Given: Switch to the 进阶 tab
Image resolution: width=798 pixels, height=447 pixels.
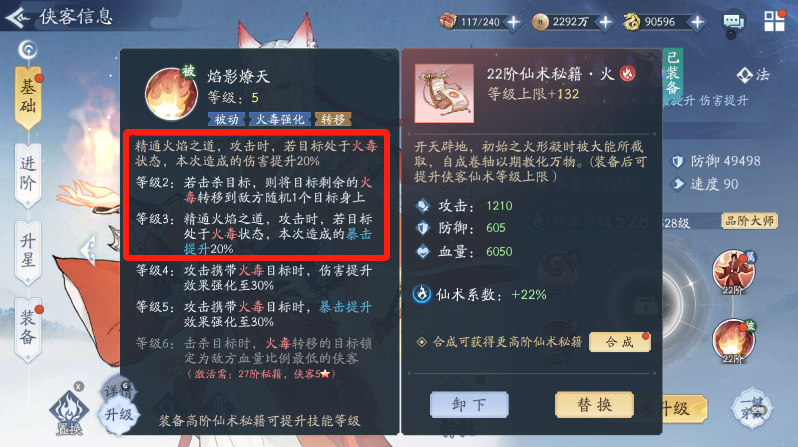Looking at the screenshot, I should point(28,175).
